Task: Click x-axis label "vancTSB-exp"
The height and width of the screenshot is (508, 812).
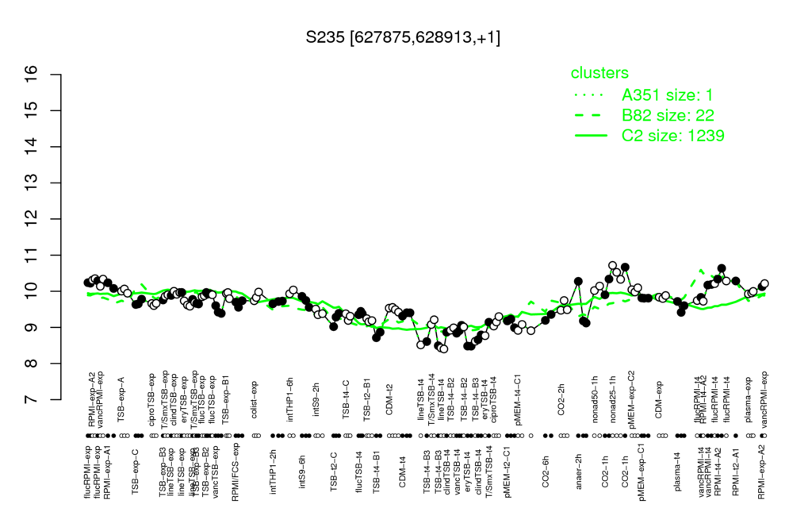Action: click(x=216, y=471)
